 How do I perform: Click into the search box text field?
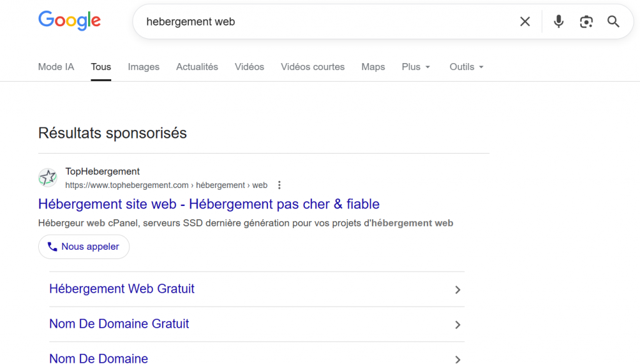326,22
